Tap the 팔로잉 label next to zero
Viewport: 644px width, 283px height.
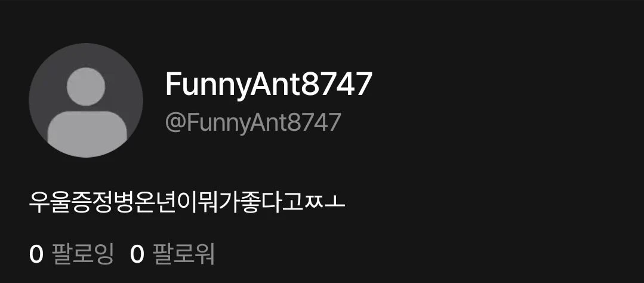83,254
